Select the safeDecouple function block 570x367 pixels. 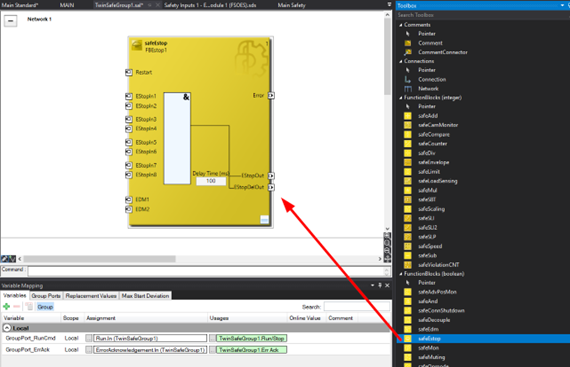pos(434,320)
